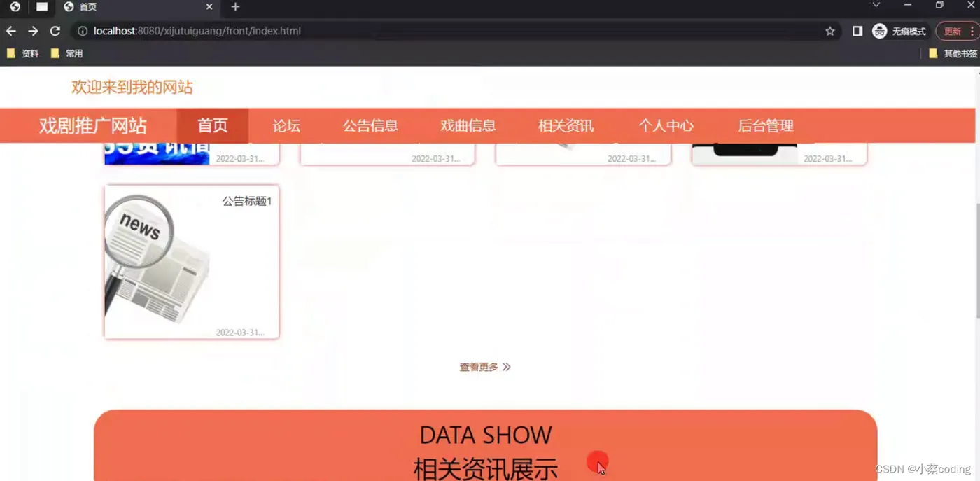Image resolution: width=980 pixels, height=481 pixels.
Task: Go forward to the next page
Action: pyautogui.click(x=33, y=31)
